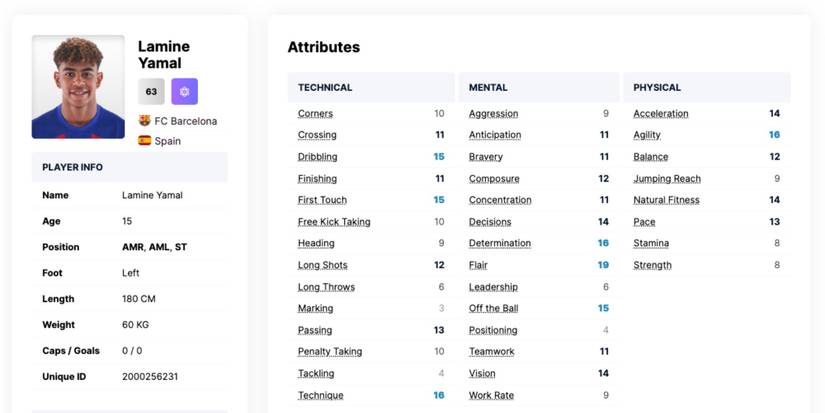Screen dimensions: 825x413
Task: Select the MENTAL column header
Action: tap(488, 88)
